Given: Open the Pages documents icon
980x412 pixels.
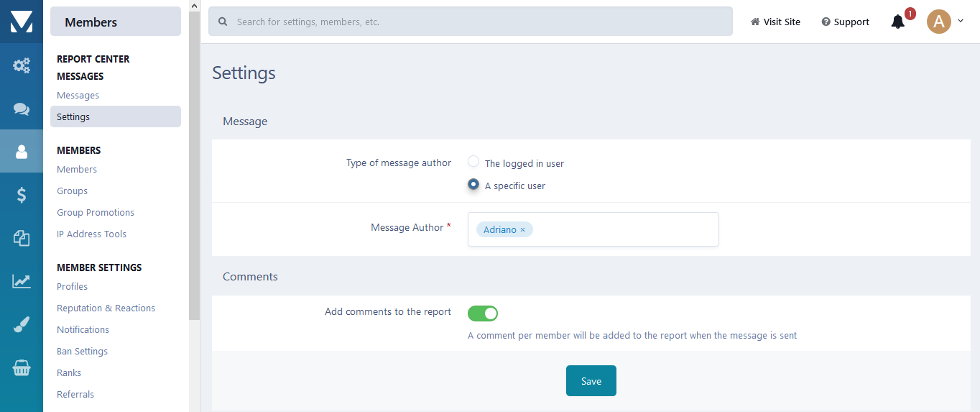Looking at the screenshot, I should (22, 238).
